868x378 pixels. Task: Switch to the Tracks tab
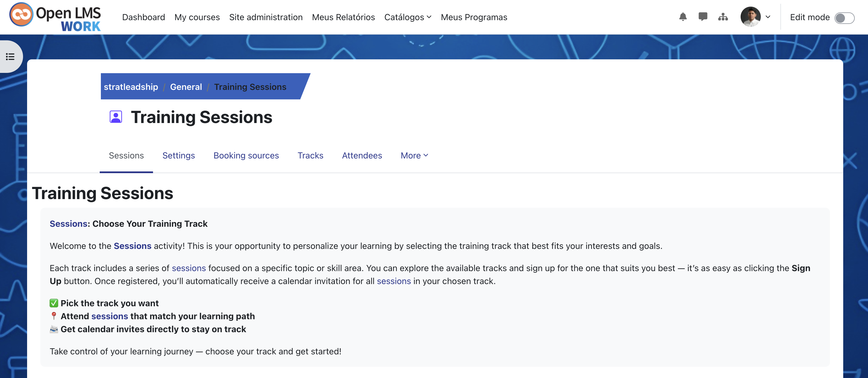tap(310, 155)
